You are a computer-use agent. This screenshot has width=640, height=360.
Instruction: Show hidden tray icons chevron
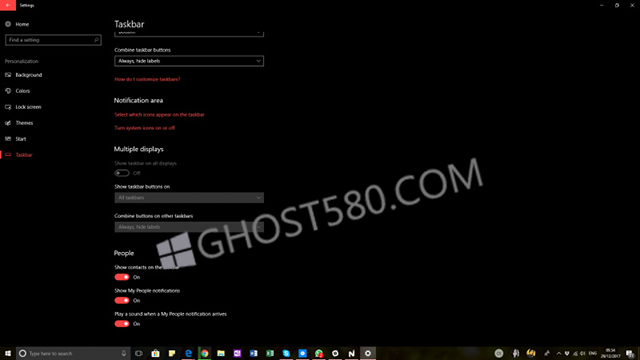tap(559, 353)
